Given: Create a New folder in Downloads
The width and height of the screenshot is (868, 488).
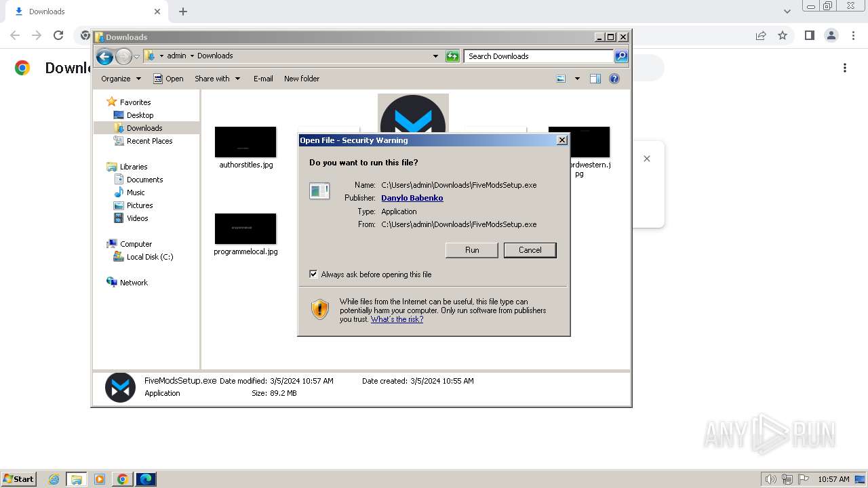Looking at the screenshot, I should tap(302, 79).
